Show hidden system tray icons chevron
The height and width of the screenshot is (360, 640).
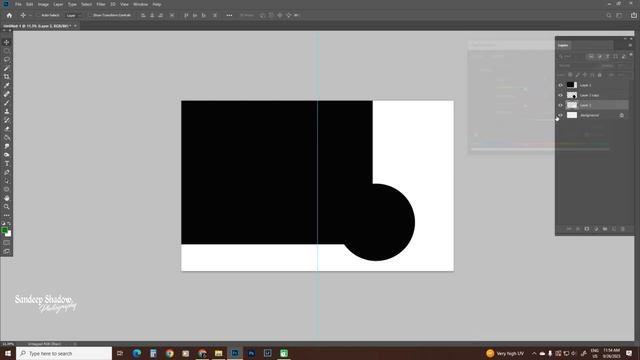pyautogui.click(x=534, y=353)
